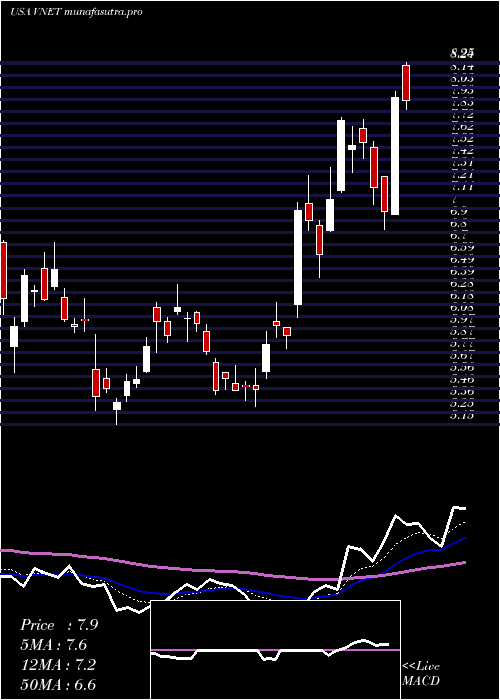This screenshot has height=700, width=500.
Task: Click the 12MA : 7.2 value
Action: [x=58, y=665]
